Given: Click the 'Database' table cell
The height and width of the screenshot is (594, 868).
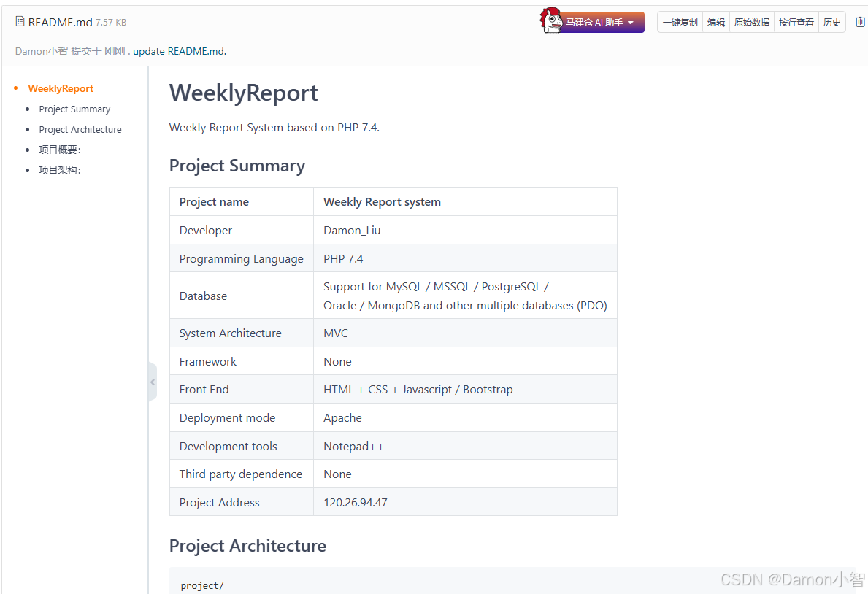Looking at the screenshot, I should pyautogui.click(x=242, y=296).
